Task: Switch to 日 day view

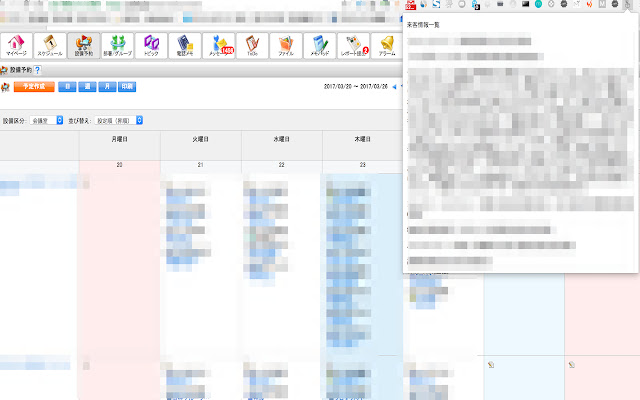Action: pyautogui.click(x=67, y=87)
